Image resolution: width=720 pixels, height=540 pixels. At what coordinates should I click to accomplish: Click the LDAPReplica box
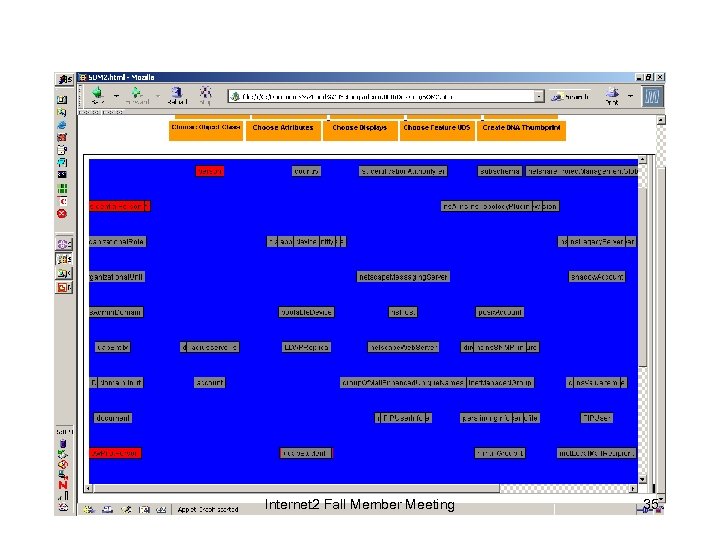click(x=306, y=347)
